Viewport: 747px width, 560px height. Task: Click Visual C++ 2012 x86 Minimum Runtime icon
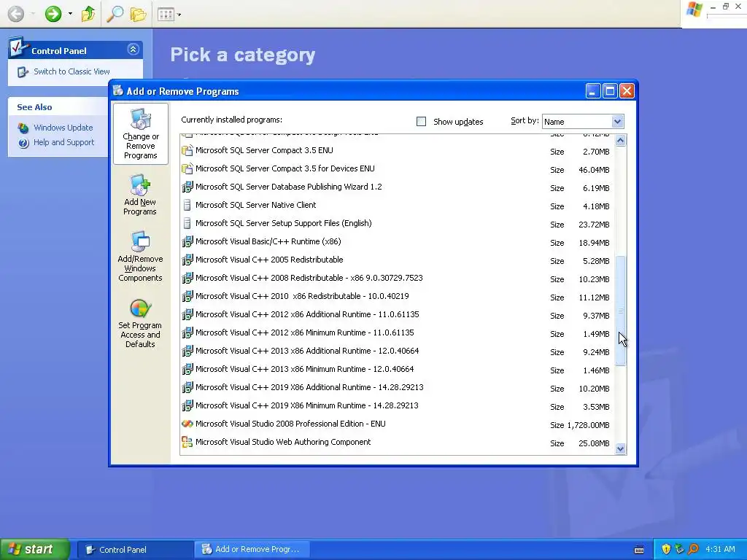point(187,332)
